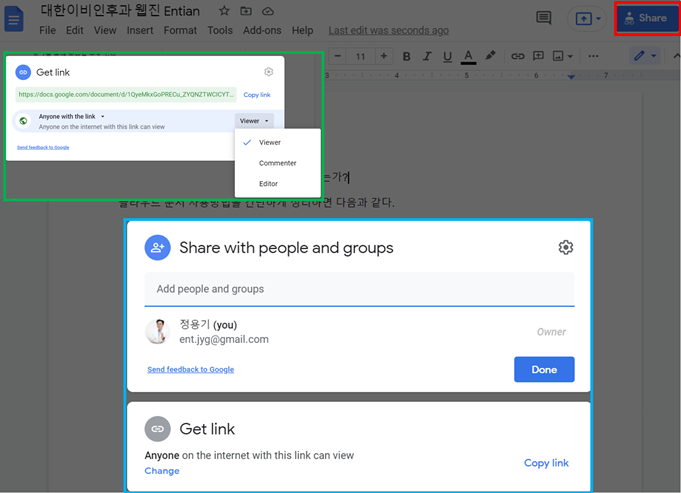Toggle italic formatting
681x493 pixels.
[427, 56]
